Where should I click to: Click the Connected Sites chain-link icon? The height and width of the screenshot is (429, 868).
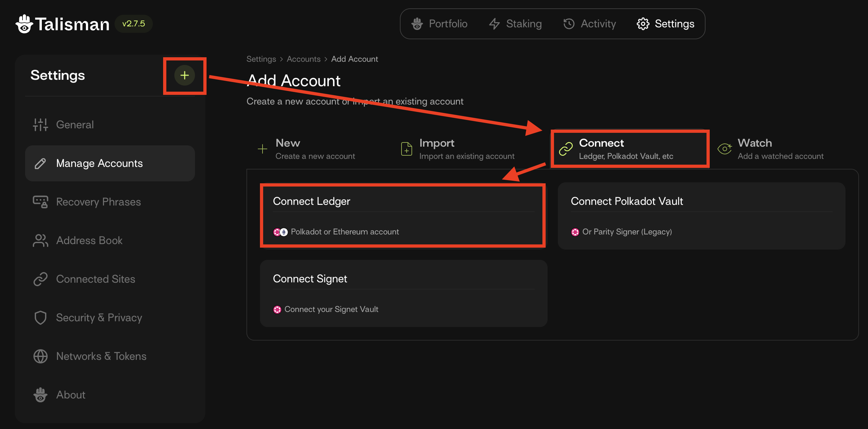coord(41,279)
